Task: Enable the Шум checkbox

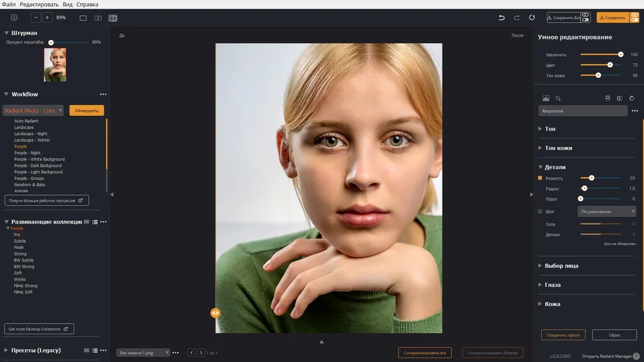Action: point(540,212)
